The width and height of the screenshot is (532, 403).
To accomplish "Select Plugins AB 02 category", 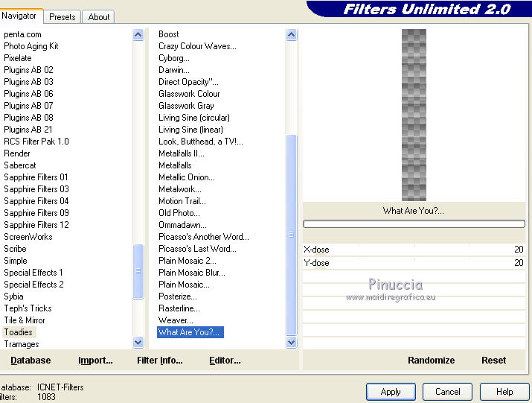I will tap(28, 70).
